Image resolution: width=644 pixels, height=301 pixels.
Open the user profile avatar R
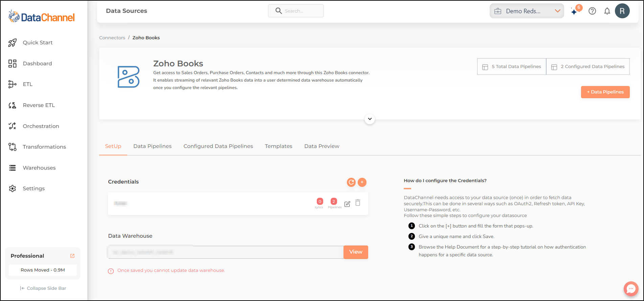[x=622, y=11]
